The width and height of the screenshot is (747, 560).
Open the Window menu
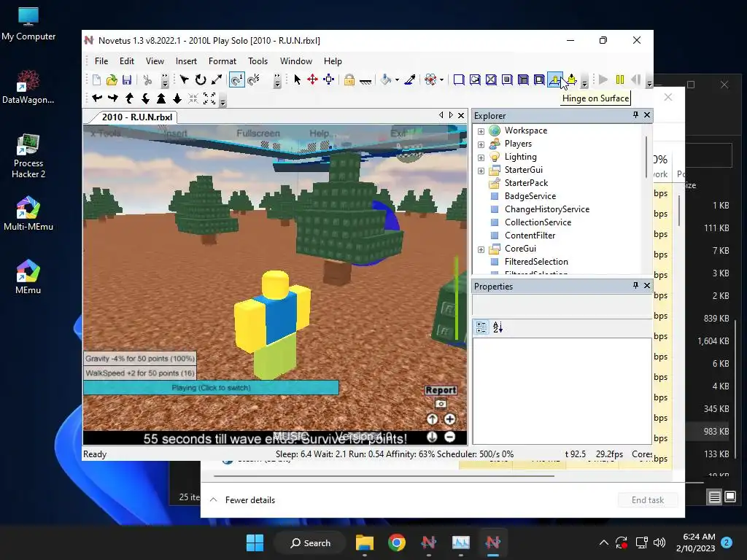[296, 61]
